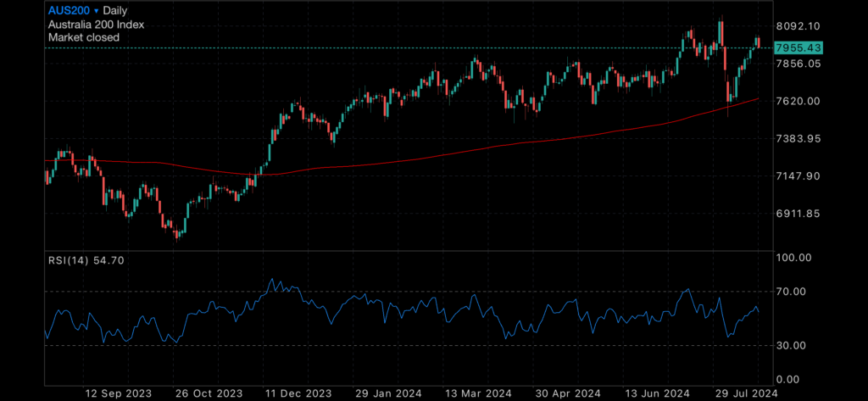The width and height of the screenshot is (868, 401).
Task: Click the 12 Sep 2023 date label
Action: (118, 393)
